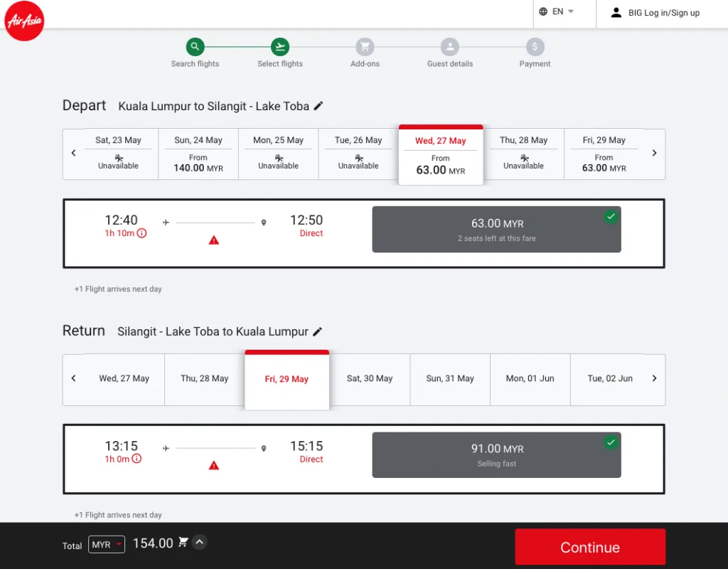Click return flight red warning triangle
The image size is (728, 569).
click(x=214, y=466)
